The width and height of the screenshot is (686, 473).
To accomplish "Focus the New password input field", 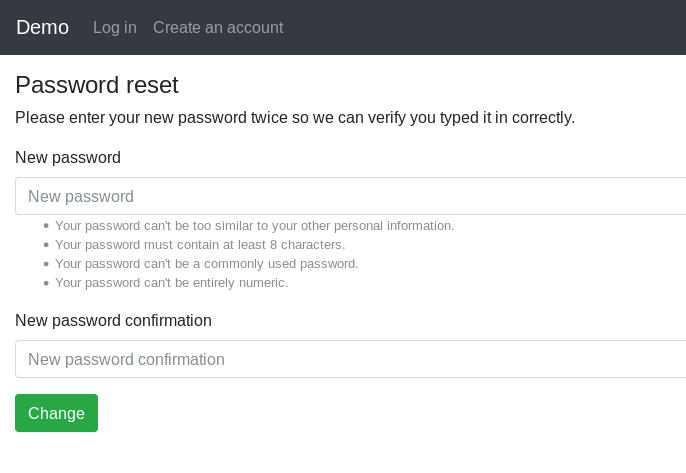I will pos(350,196).
